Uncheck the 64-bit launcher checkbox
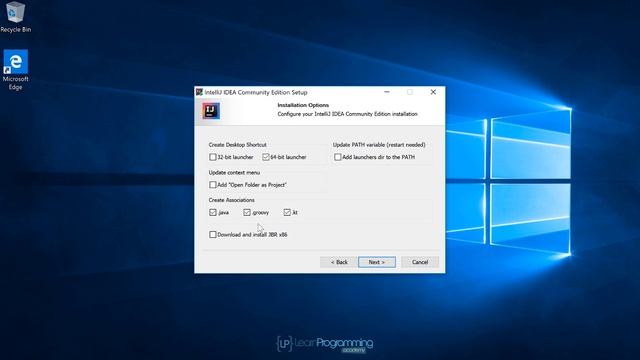 tap(266, 157)
